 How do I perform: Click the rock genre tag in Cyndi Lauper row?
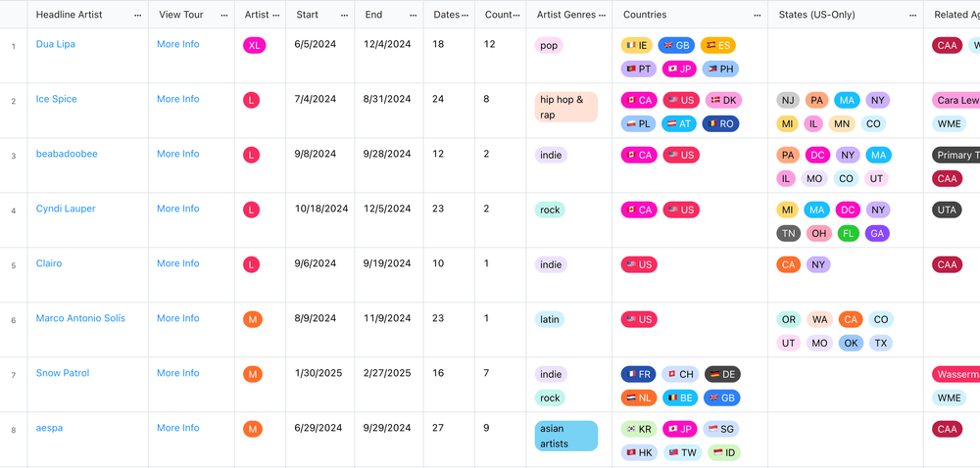(550, 211)
